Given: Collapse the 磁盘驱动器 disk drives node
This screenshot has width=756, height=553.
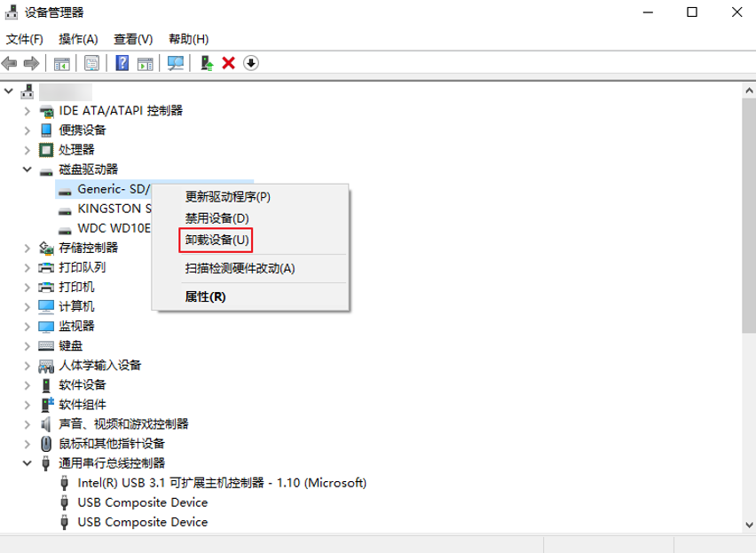Looking at the screenshot, I should pos(28,170).
